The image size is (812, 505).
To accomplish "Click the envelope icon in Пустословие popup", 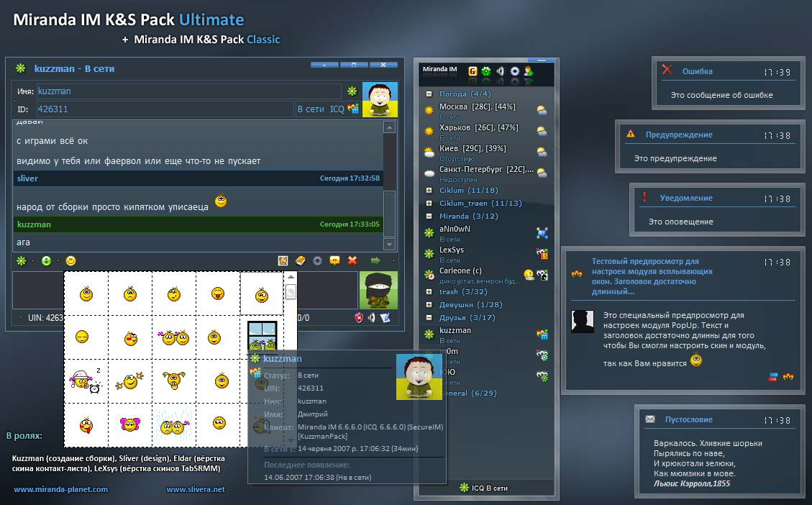I will [x=650, y=419].
